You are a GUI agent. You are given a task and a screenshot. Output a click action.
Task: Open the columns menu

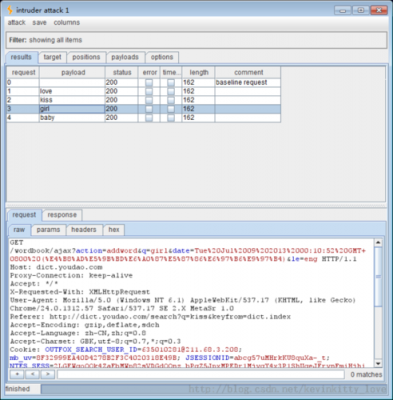pos(67,23)
